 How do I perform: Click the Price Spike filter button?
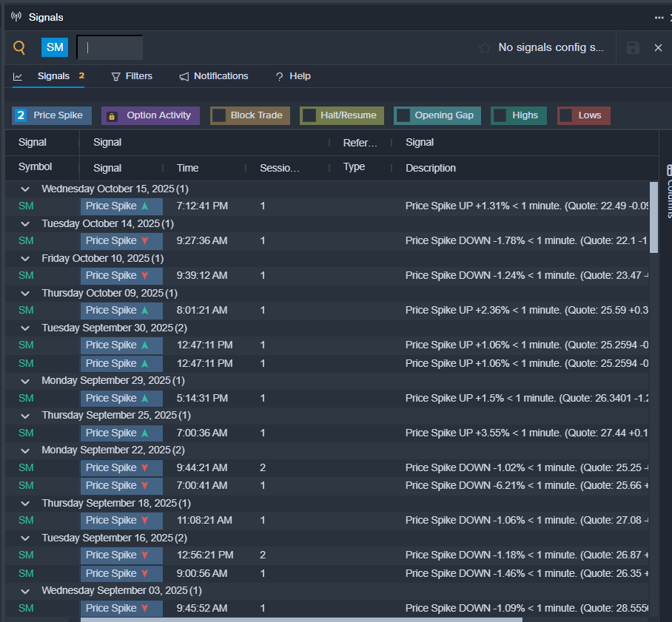point(52,115)
